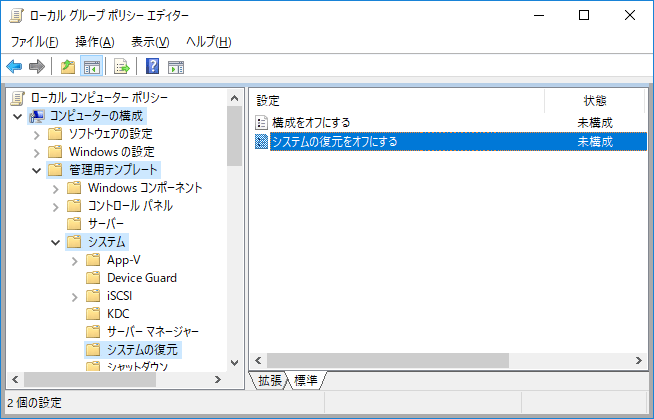This screenshot has width=654, height=419.
Task: Click folder icon beside ソフトウェアの設定
Action: coord(55,134)
